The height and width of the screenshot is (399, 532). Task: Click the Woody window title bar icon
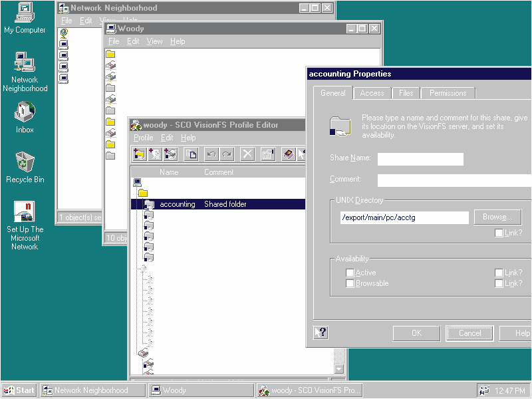click(111, 29)
